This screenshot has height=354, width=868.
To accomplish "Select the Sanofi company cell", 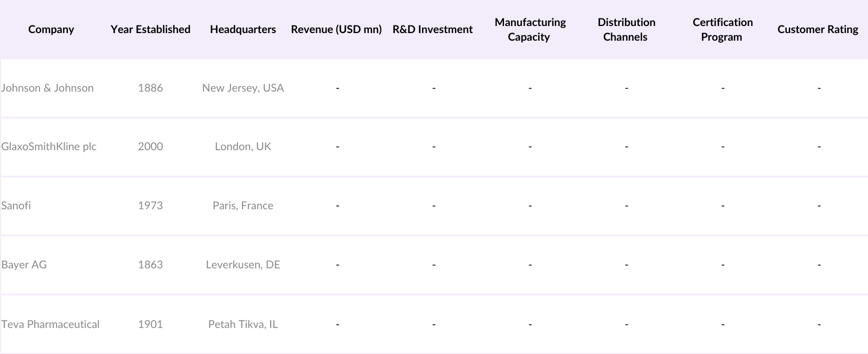I will (16, 205).
